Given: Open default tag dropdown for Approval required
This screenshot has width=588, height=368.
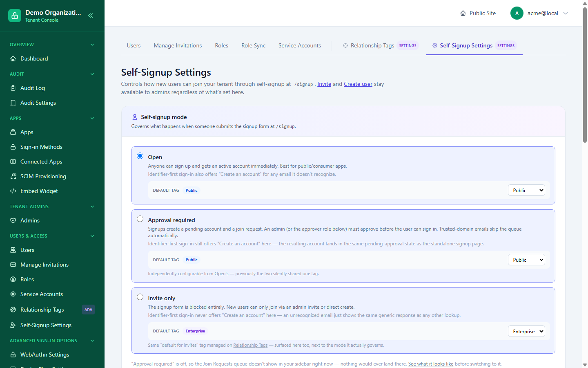Looking at the screenshot, I should (526, 260).
